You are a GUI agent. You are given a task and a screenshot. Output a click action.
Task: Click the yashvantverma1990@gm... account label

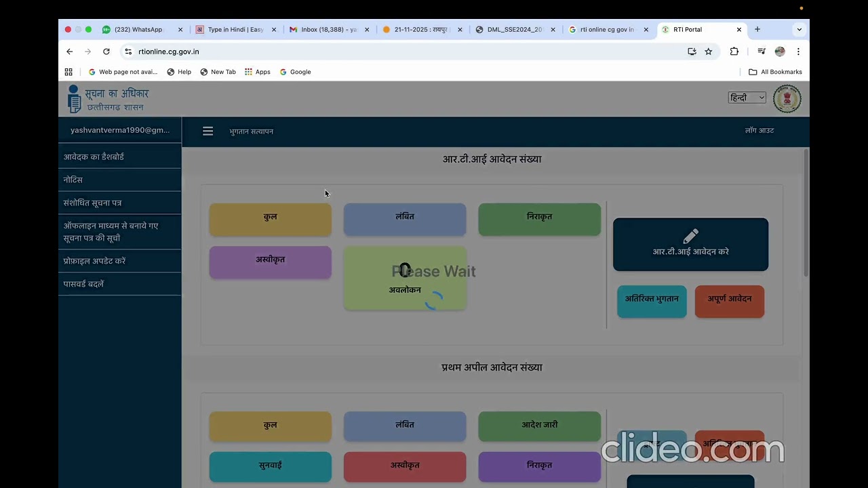pyautogui.click(x=120, y=130)
